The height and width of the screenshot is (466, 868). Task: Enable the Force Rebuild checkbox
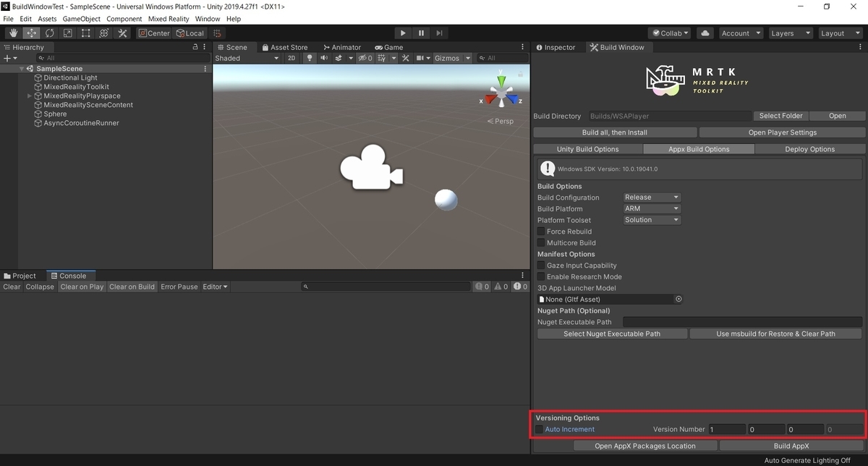(x=541, y=232)
